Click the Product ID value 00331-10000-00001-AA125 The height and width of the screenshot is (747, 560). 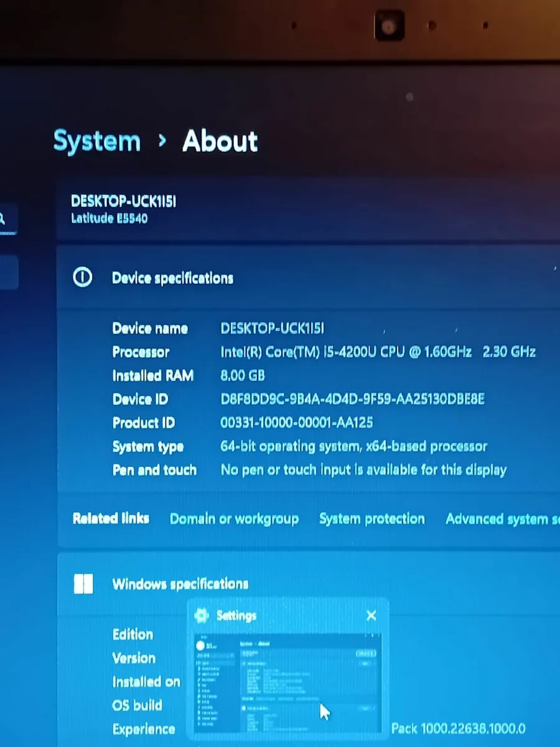296,423
